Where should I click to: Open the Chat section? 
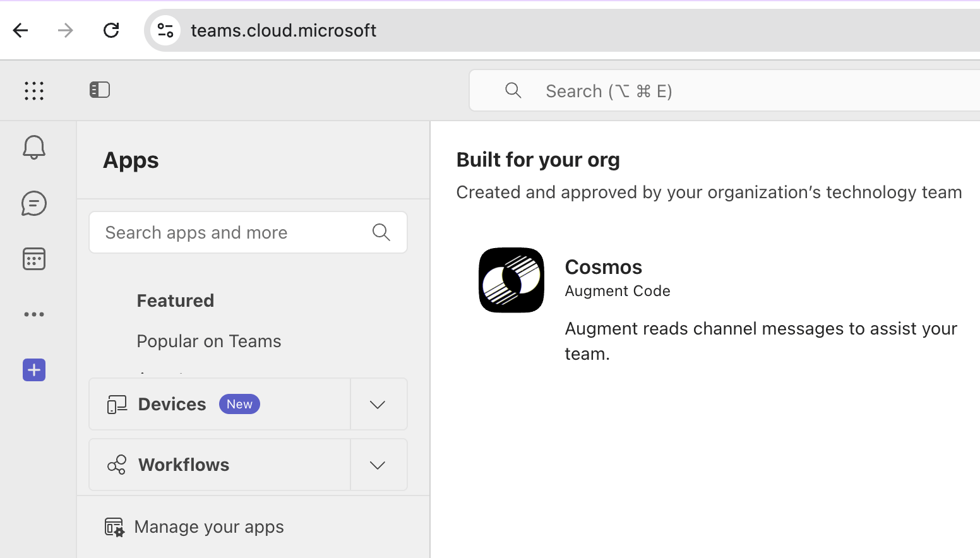(x=34, y=203)
